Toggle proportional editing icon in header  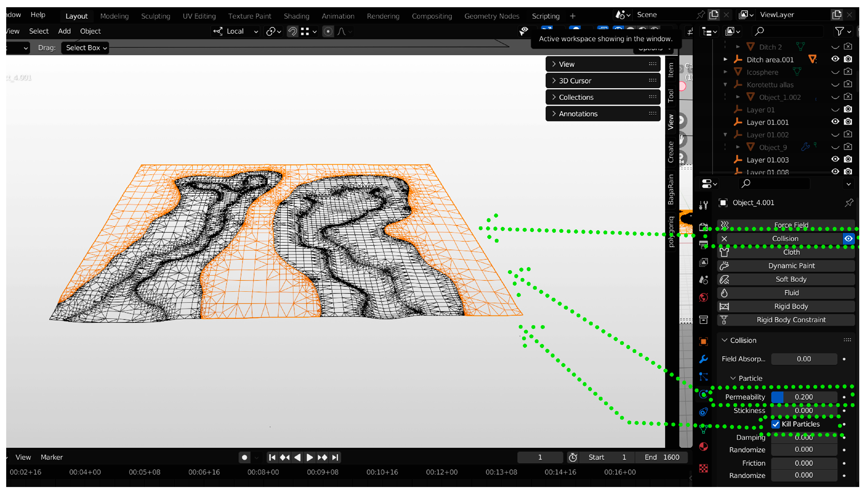[x=328, y=31]
